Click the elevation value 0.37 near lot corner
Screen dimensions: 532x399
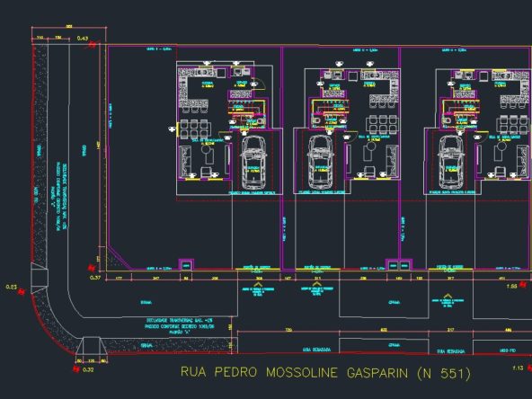click(95, 278)
